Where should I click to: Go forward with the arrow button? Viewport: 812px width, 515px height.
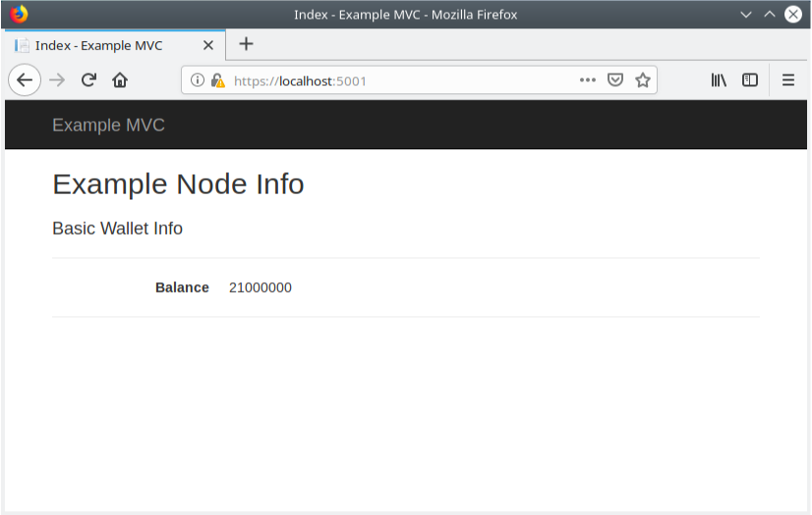pyautogui.click(x=57, y=81)
